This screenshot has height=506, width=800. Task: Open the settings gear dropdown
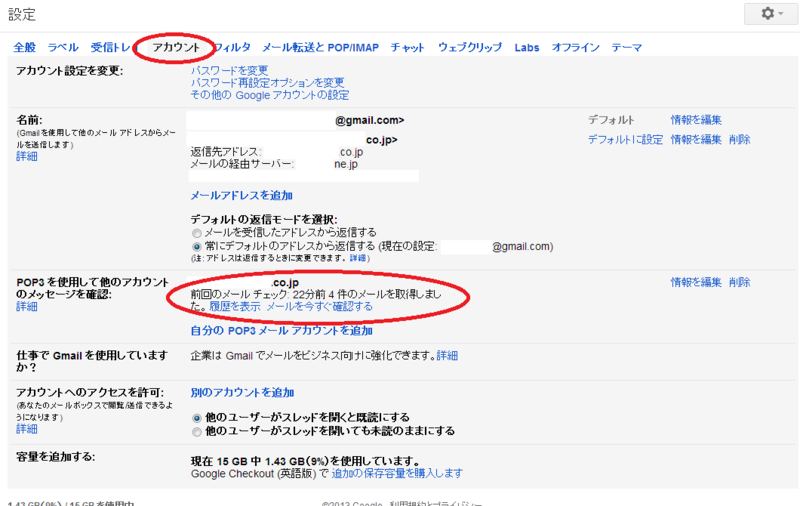(771, 14)
